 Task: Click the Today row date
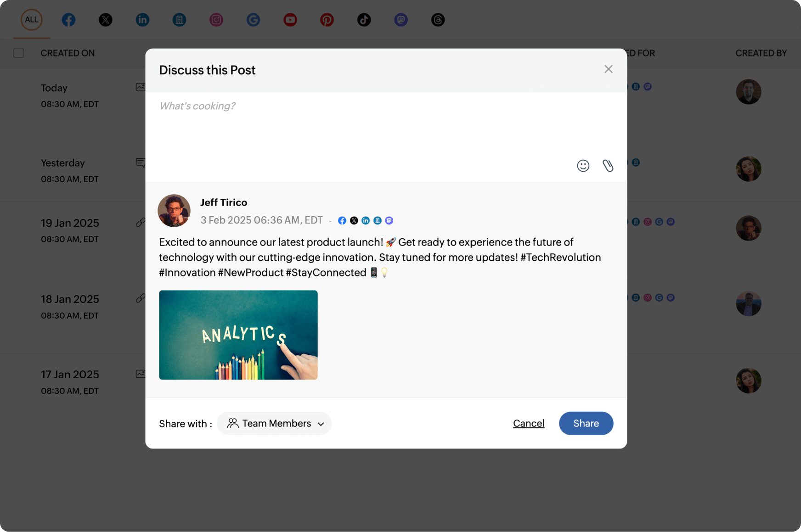(x=54, y=88)
